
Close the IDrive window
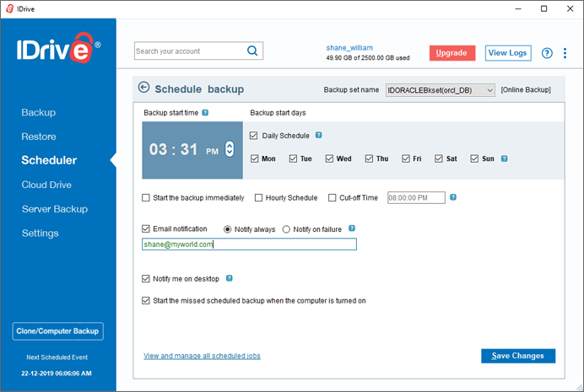(570, 8)
